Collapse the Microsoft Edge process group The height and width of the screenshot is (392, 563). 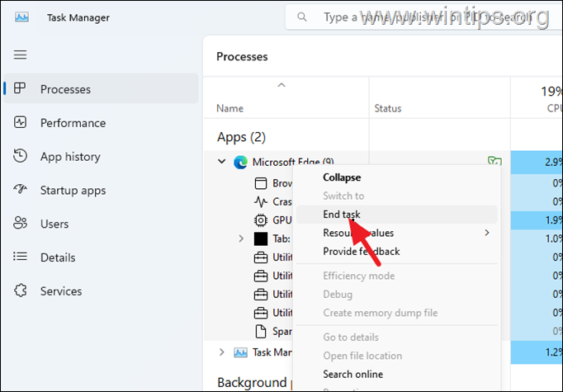pyautogui.click(x=221, y=162)
